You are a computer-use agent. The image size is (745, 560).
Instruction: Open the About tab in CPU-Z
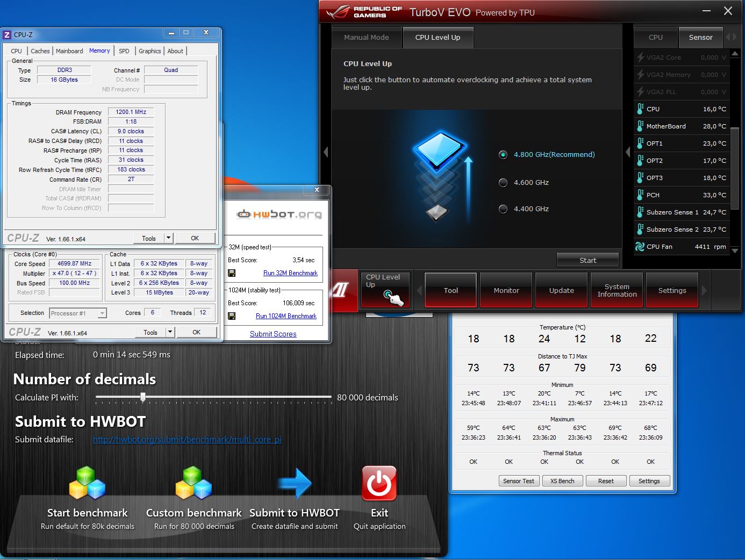(175, 51)
